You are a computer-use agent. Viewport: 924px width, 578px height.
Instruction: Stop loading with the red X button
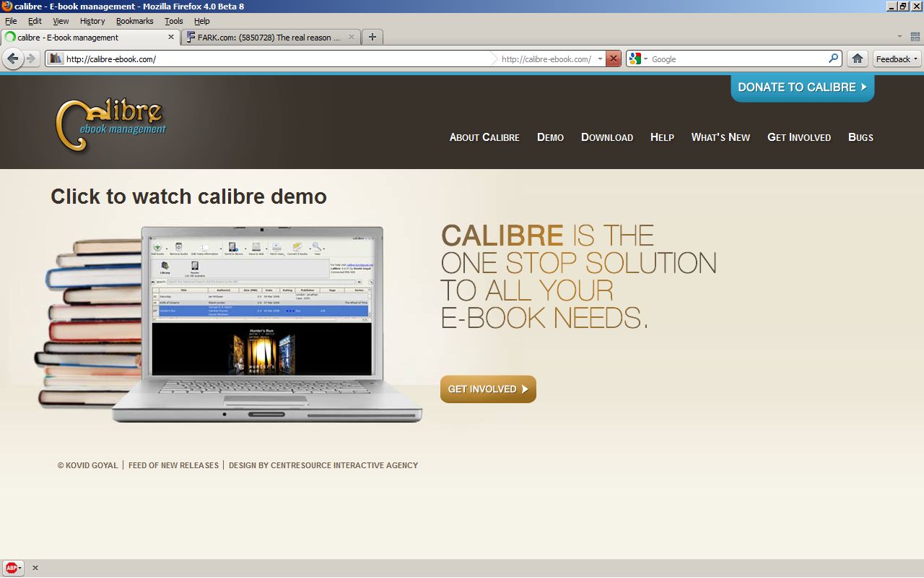[x=613, y=59]
